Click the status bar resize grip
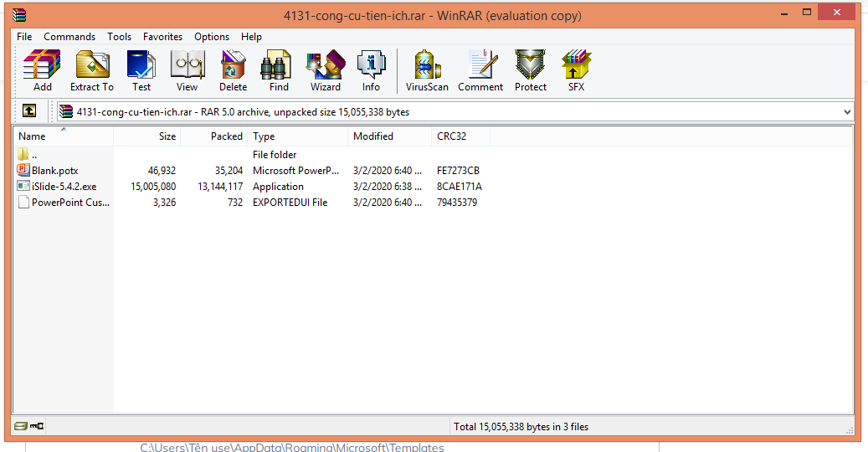Screen dimensions: 868x452 tap(850, 429)
